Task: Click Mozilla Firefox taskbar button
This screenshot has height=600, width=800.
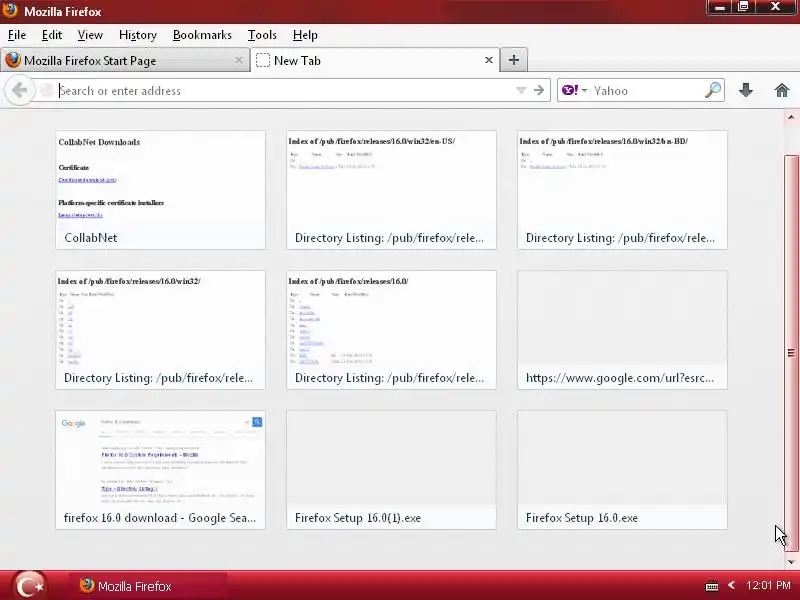Action: click(148, 586)
